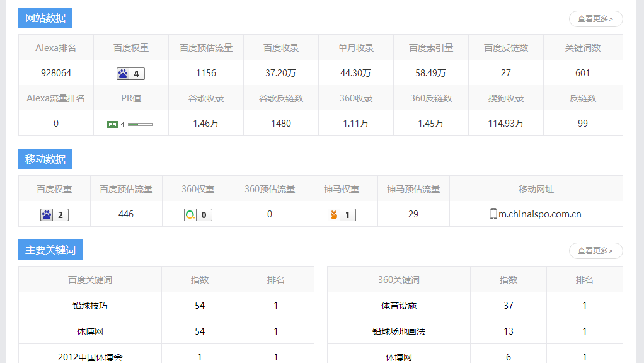Image resolution: width=644 pixels, height=363 pixels.
Task: Click the 体育设施 index value 37
Action: click(509, 306)
